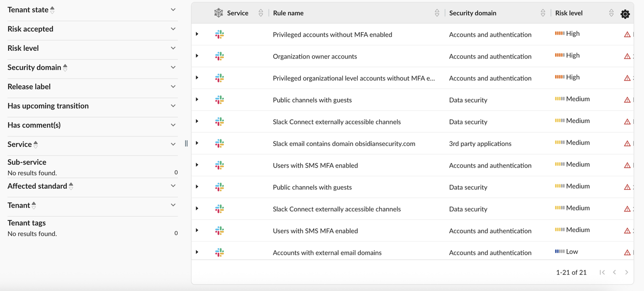Sort table by Security domain column

click(x=542, y=13)
